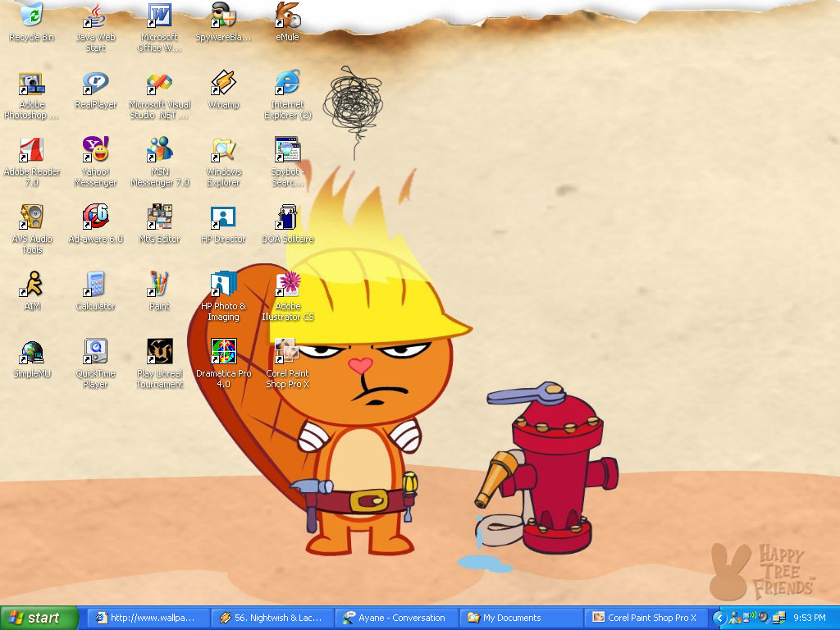Switch to the Nightwish track taskbar button
This screenshot has width=840, height=630.
272,618
